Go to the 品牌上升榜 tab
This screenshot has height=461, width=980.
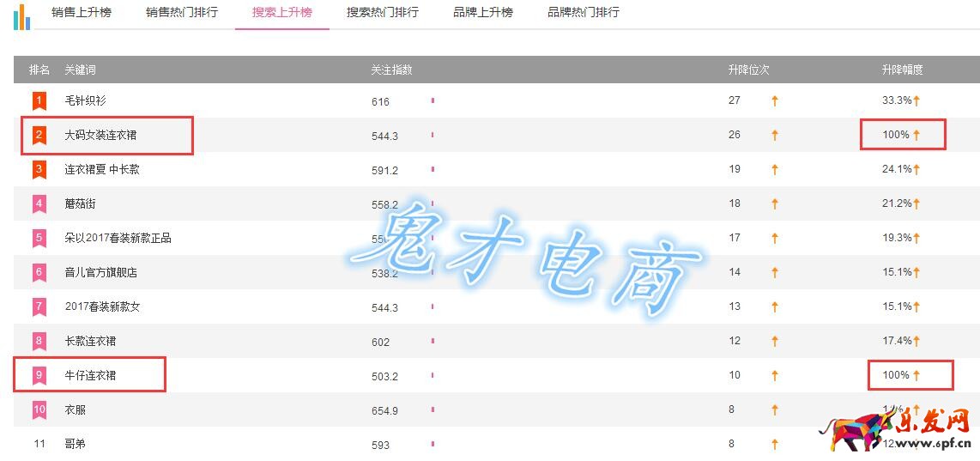483,13
